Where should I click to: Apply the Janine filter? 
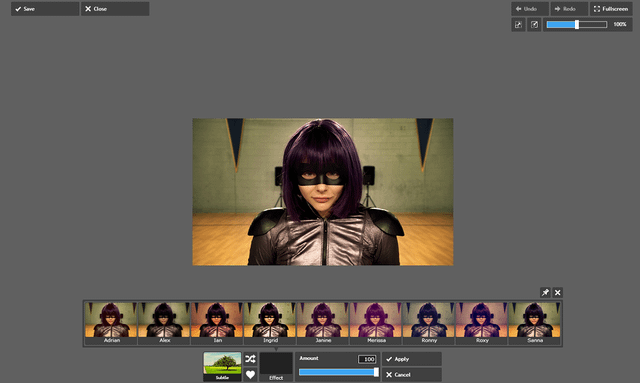click(323, 323)
